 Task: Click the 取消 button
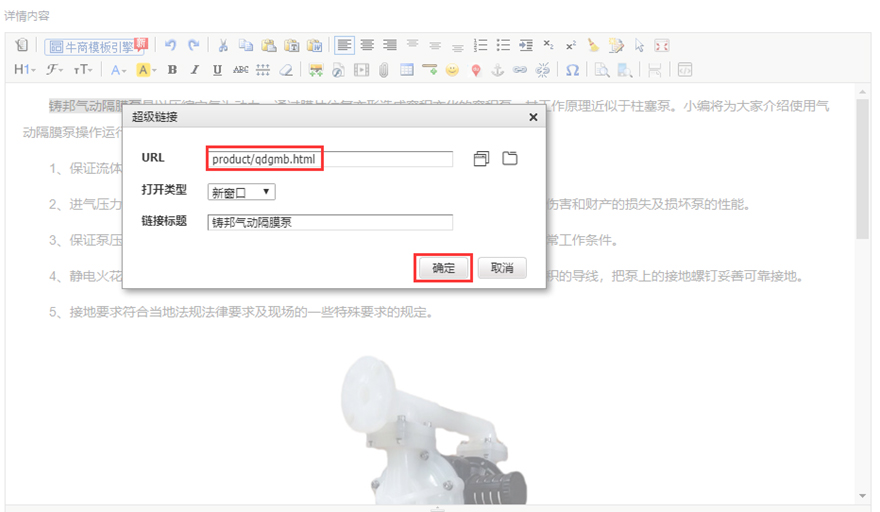502,268
